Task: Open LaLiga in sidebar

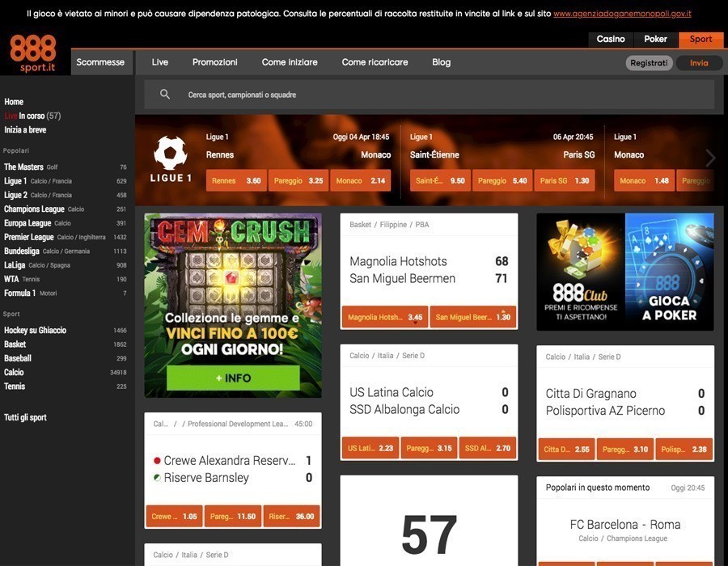Action: click(65, 265)
